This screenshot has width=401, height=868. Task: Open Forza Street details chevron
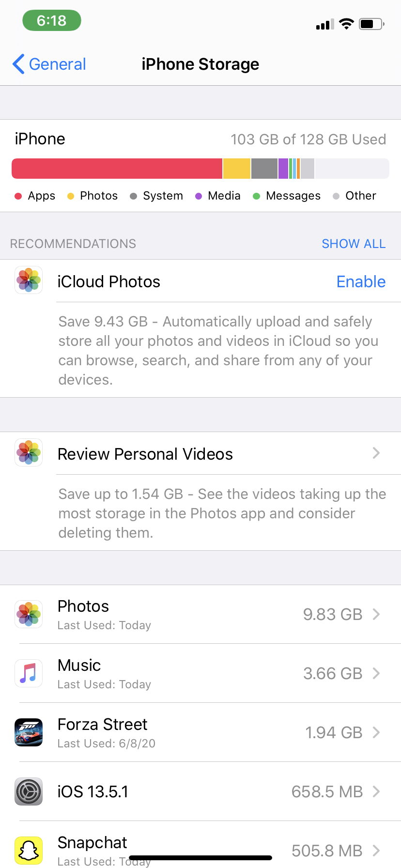pos(376,732)
